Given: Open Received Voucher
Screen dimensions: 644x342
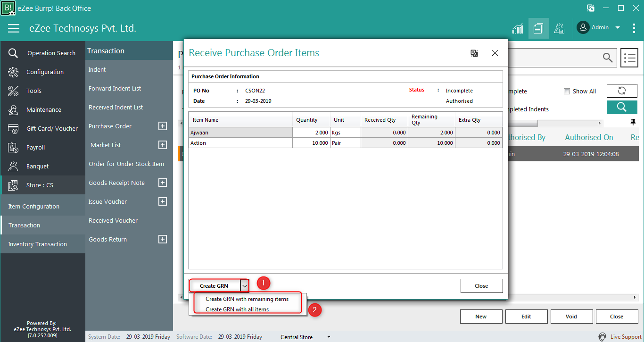Looking at the screenshot, I should (x=113, y=220).
